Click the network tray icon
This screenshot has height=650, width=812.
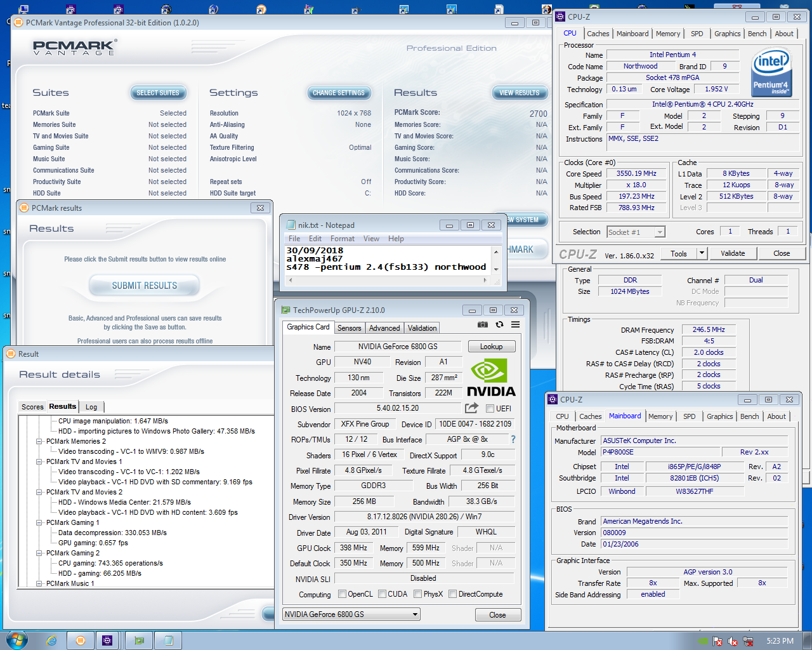(748, 641)
